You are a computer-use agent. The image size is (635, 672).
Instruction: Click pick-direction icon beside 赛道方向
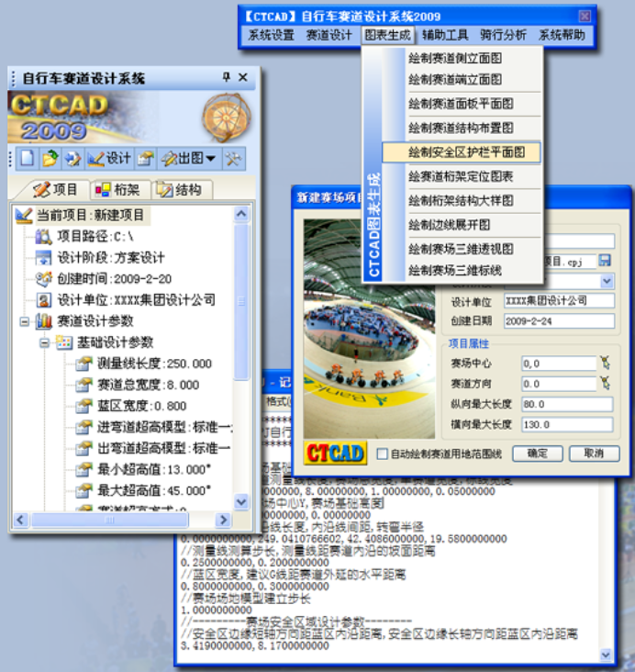click(x=605, y=383)
